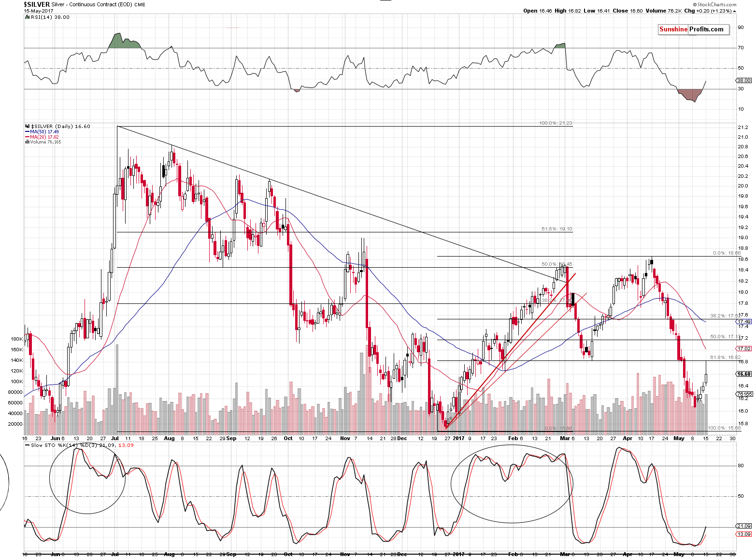Click the 'High 16.82' header value
756x559 pixels.
point(568,11)
